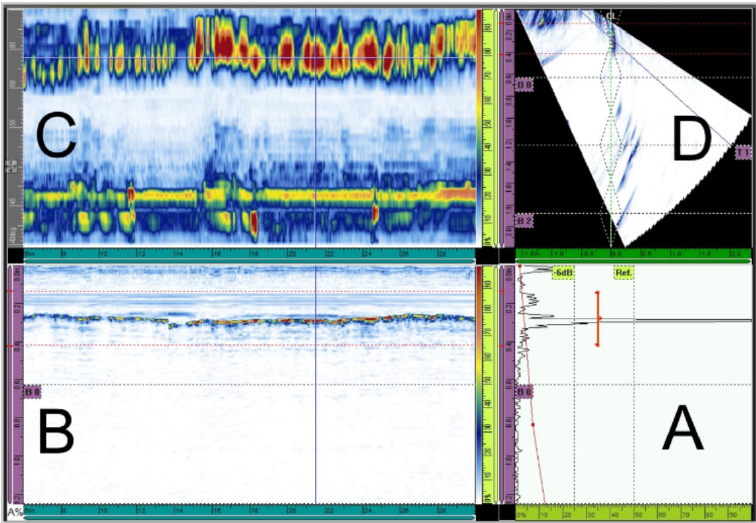Click the 12 tick on the B-scan ruler
This screenshot has height=523, width=756.
140,509
